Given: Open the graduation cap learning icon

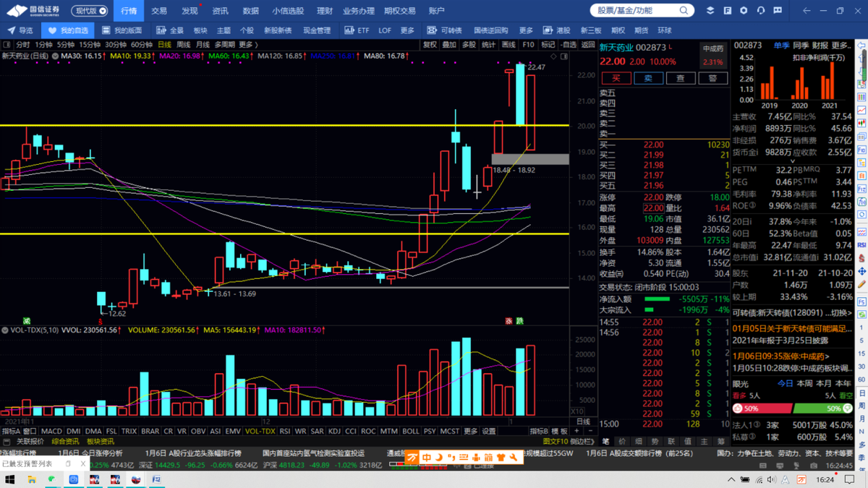Looking at the screenshot, I should [710, 11].
